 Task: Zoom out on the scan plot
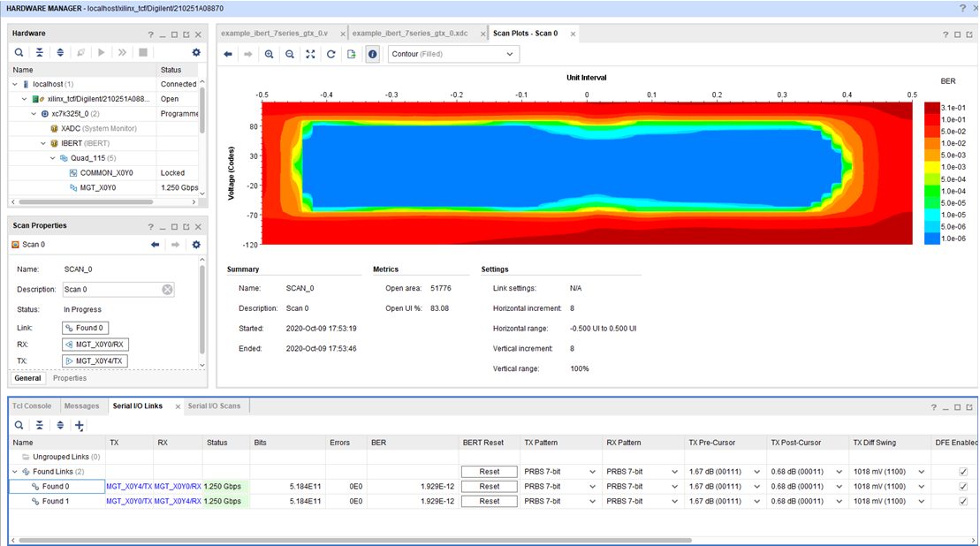[x=289, y=55]
